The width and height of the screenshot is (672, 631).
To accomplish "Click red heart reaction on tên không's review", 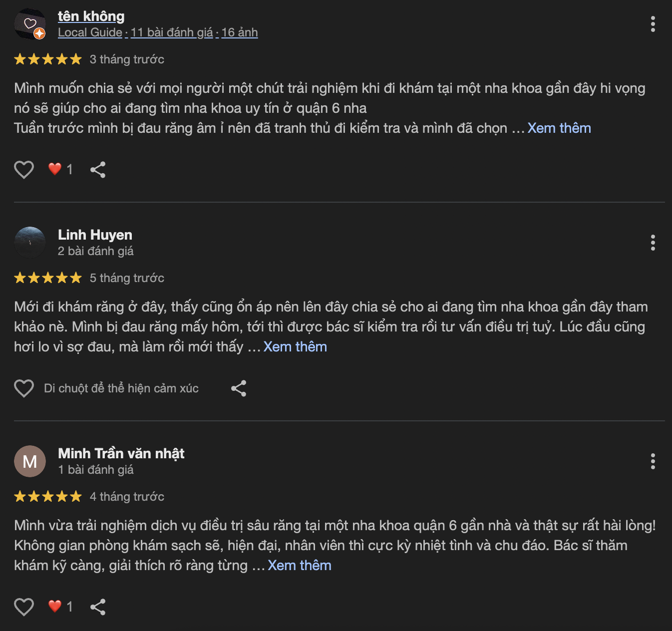I will pyautogui.click(x=55, y=169).
